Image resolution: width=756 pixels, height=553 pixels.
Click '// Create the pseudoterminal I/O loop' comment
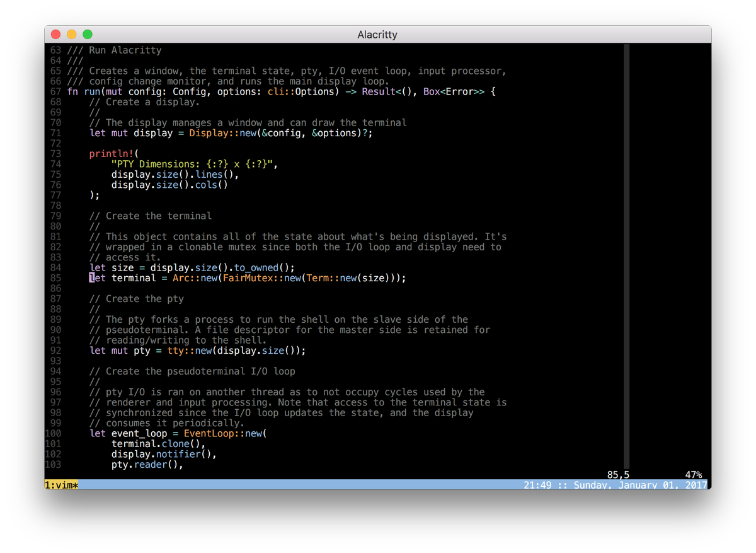pos(192,371)
